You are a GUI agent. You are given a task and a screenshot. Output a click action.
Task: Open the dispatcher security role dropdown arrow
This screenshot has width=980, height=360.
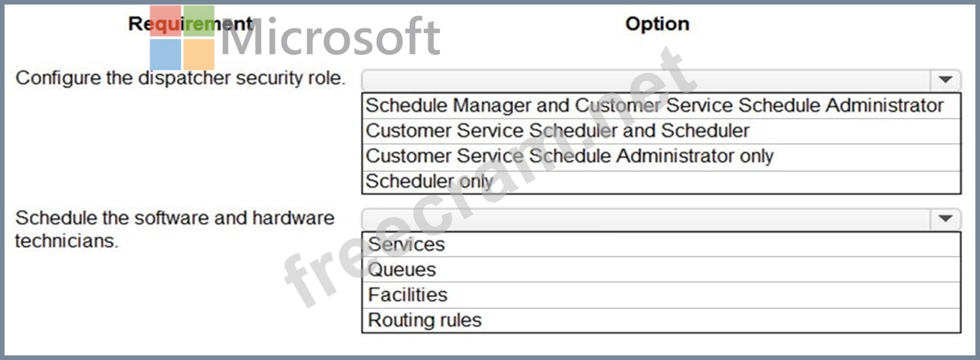tap(945, 79)
